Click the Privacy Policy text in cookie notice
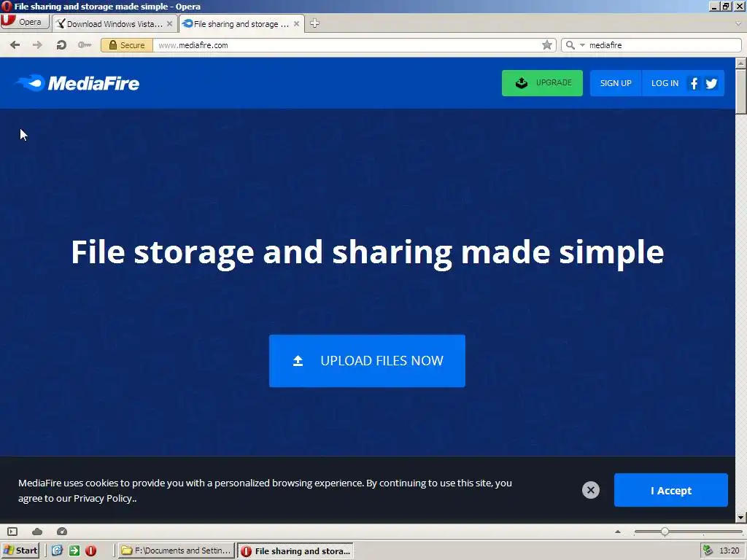The image size is (747, 560). [102, 499]
